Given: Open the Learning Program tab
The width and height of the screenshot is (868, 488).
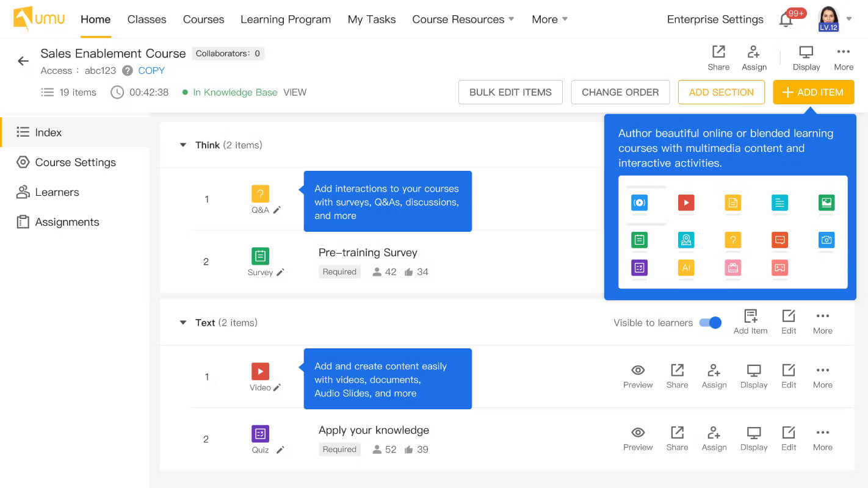Looking at the screenshot, I should [x=286, y=20].
